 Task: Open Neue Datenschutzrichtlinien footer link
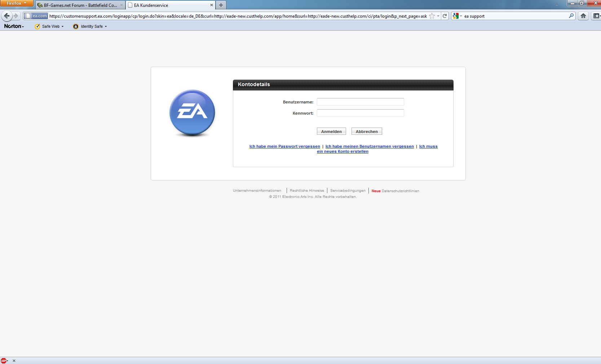(x=395, y=191)
